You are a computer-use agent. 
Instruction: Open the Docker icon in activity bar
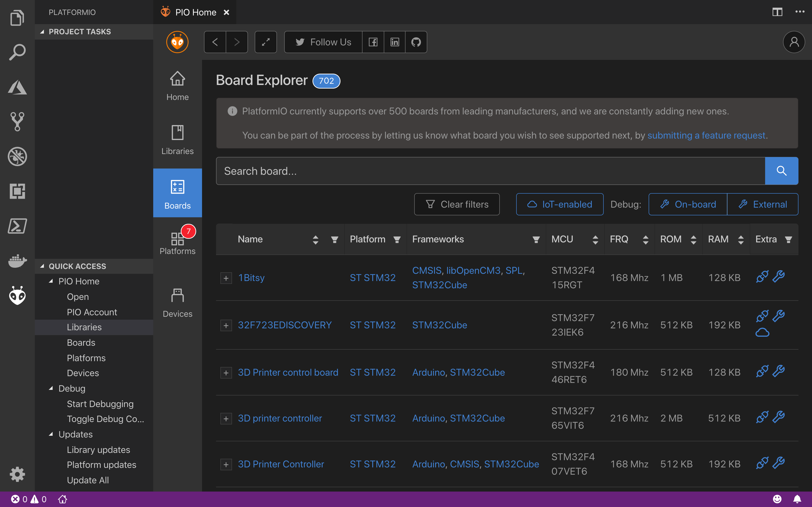click(17, 261)
